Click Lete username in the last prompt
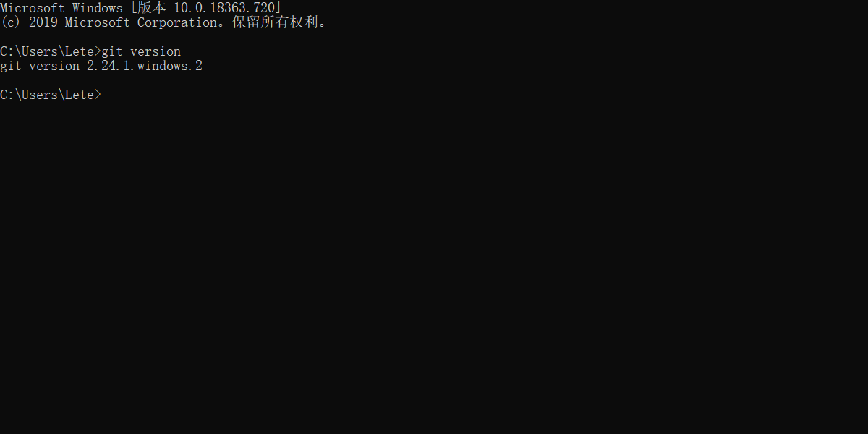 tap(80, 95)
